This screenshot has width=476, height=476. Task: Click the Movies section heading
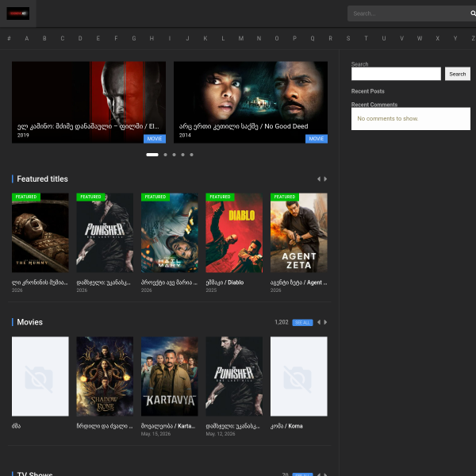(x=30, y=322)
